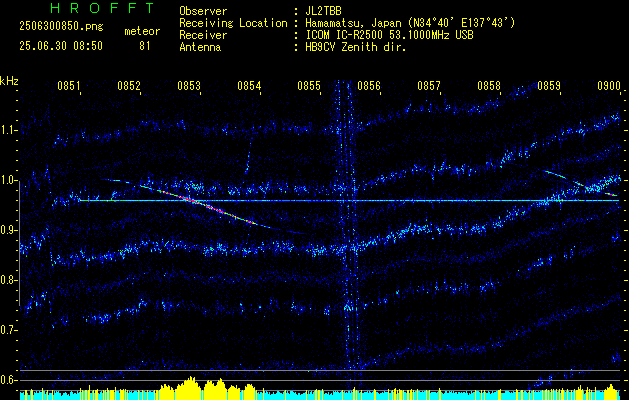Image resolution: width=629 pixels, height=400 pixels.
Task: Click the 0854 time marker
Action: click(x=249, y=86)
